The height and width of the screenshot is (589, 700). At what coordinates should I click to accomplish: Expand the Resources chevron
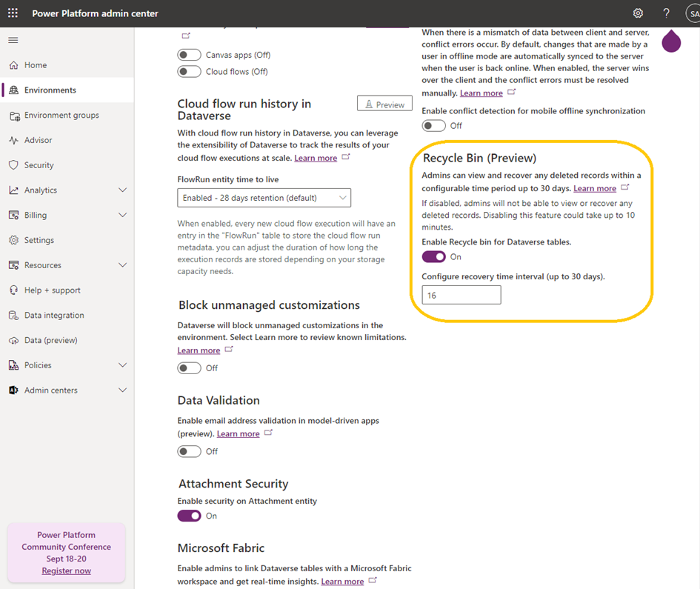pyautogui.click(x=122, y=265)
